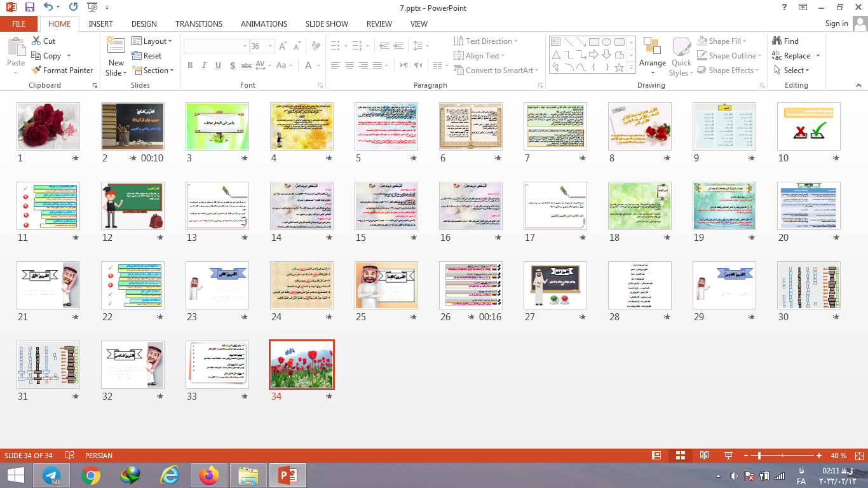The height and width of the screenshot is (488, 868).
Task: Open the Section dropdown menu
Action: click(x=153, y=71)
